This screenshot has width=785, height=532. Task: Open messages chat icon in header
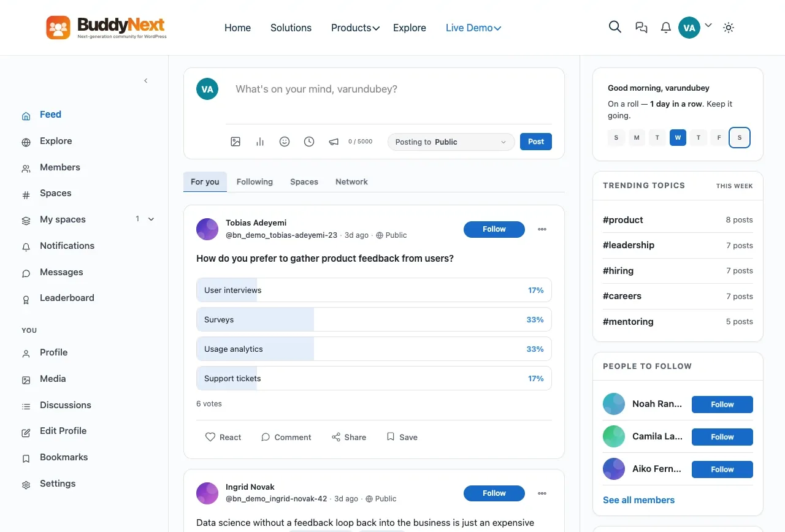click(x=641, y=28)
